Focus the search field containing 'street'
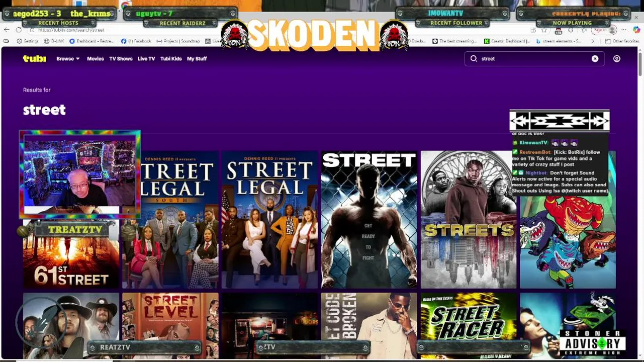The image size is (644, 362). tap(534, 59)
